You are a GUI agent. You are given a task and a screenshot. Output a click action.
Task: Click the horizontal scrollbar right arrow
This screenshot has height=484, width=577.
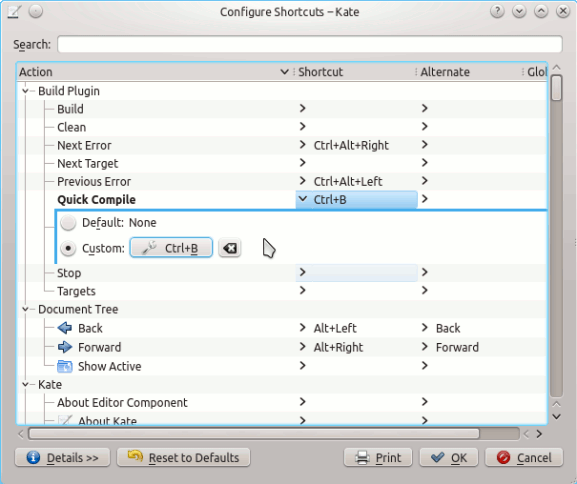coord(539,434)
